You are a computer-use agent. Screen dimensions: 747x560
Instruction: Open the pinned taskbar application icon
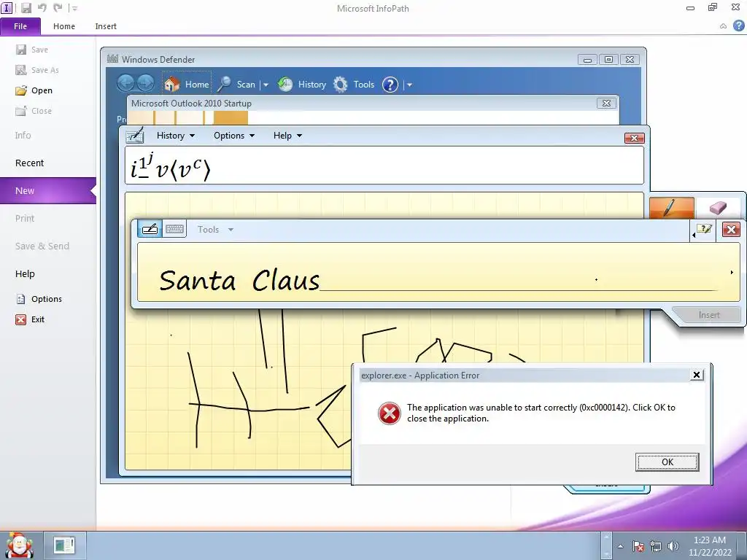[x=64, y=545]
